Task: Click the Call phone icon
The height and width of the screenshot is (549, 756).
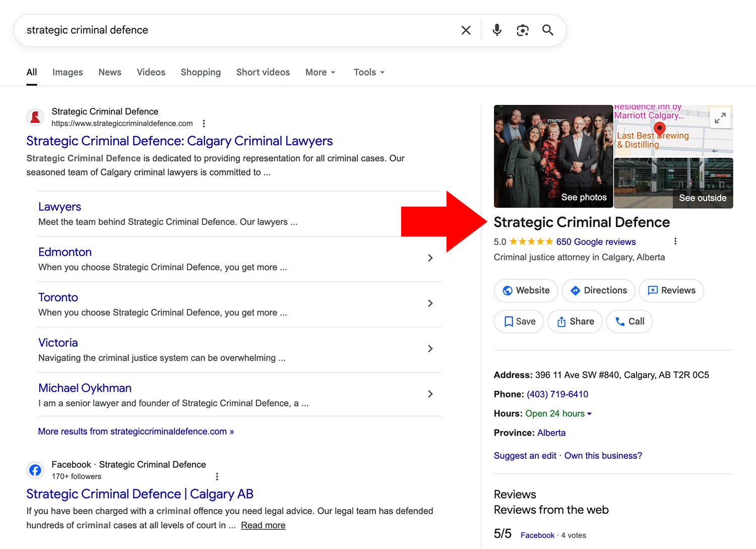Action: 620,321
